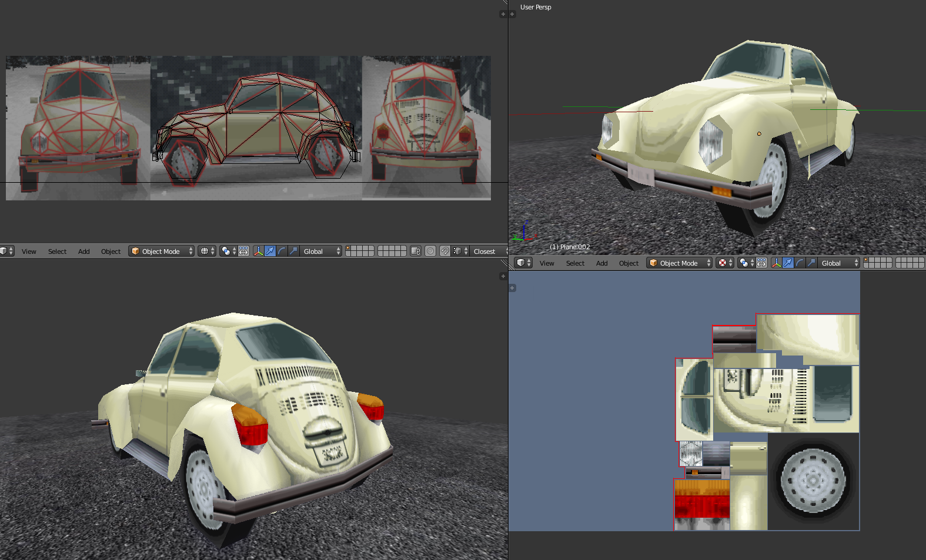Click Object in the top-left viewport header
Viewport: 926px width, 560px height.
click(x=111, y=252)
